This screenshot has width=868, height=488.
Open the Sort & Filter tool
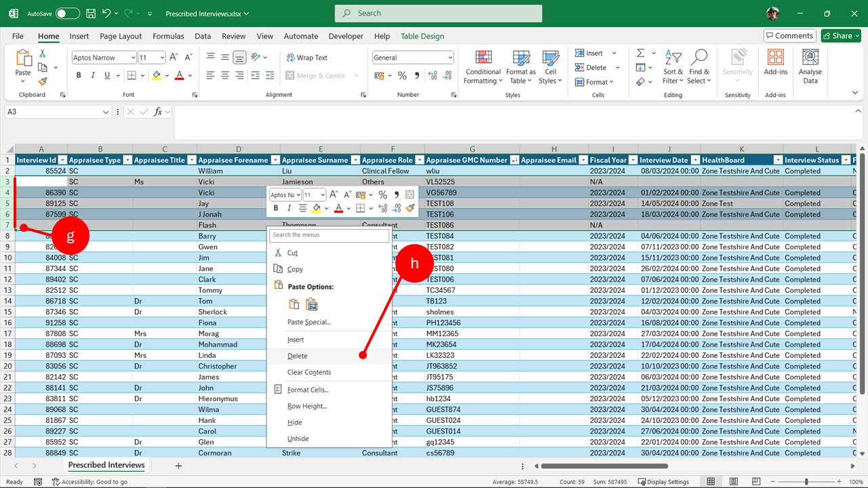[x=673, y=66]
